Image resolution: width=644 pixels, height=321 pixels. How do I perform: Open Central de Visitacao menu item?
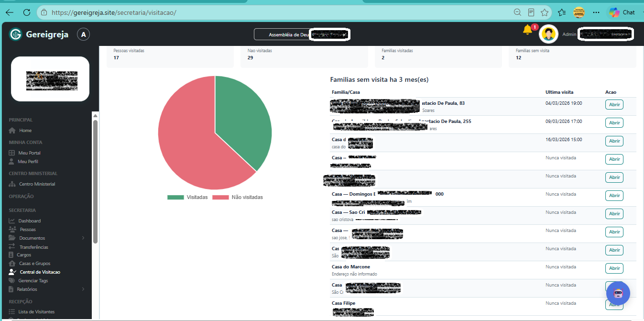(x=40, y=272)
